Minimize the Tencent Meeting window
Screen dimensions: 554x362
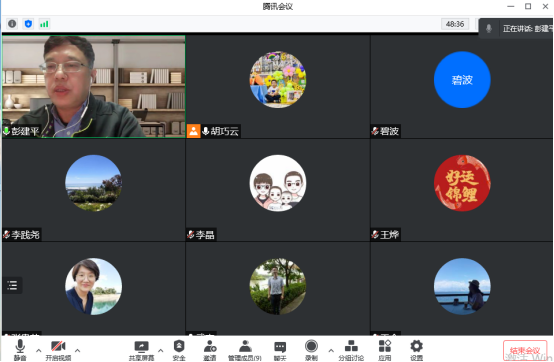(x=511, y=6)
